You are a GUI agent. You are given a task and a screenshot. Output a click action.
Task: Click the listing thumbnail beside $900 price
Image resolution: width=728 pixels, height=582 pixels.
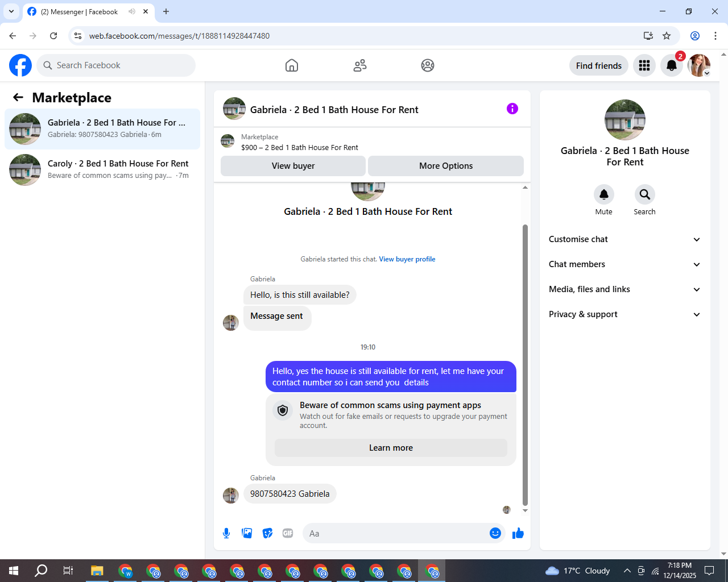(x=227, y=141)
